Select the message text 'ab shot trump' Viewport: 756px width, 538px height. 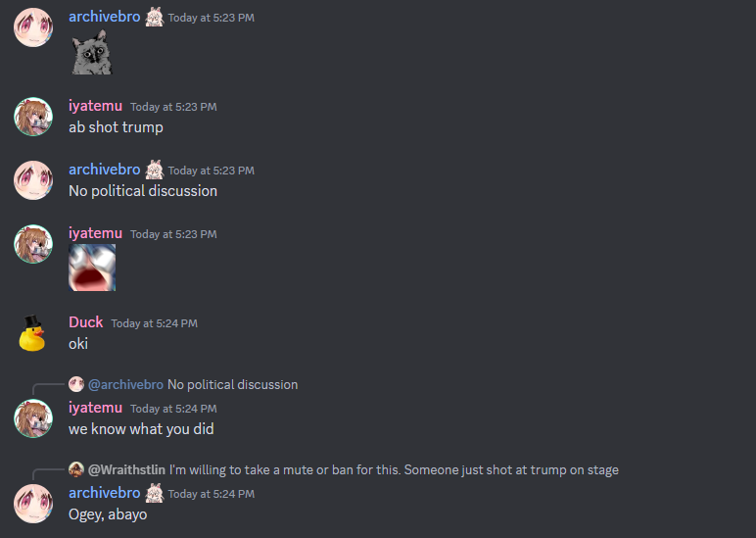tap(116, 127)
